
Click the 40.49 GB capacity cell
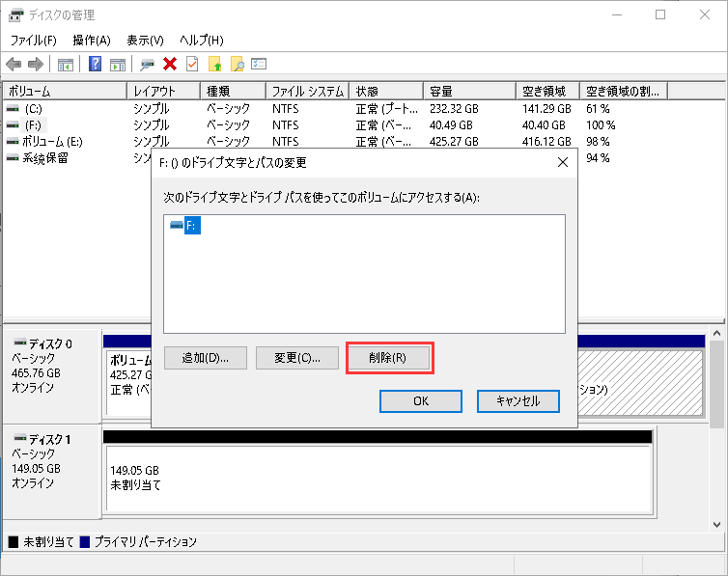451,125
